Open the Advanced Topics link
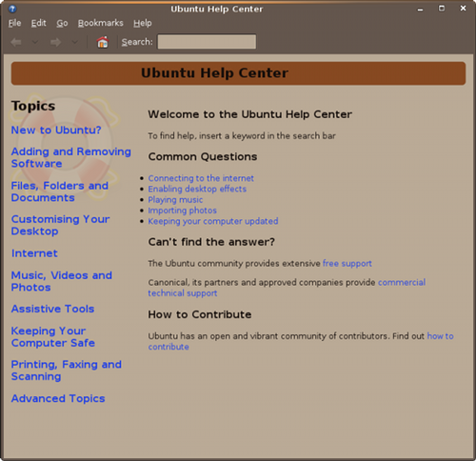476x461 pixels. [58, 398]
